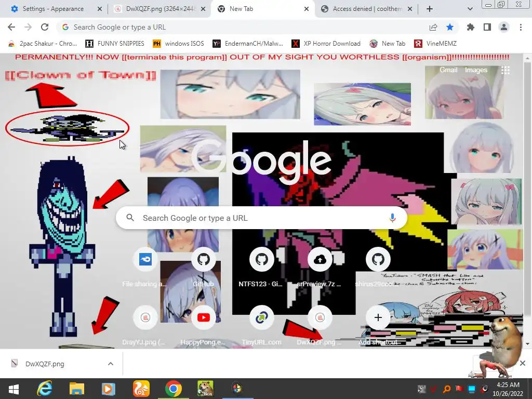Open the New Tab bookmark
The height and width of the screenshot is (399, 532).
pyautogui.click(x=388, y=44)
